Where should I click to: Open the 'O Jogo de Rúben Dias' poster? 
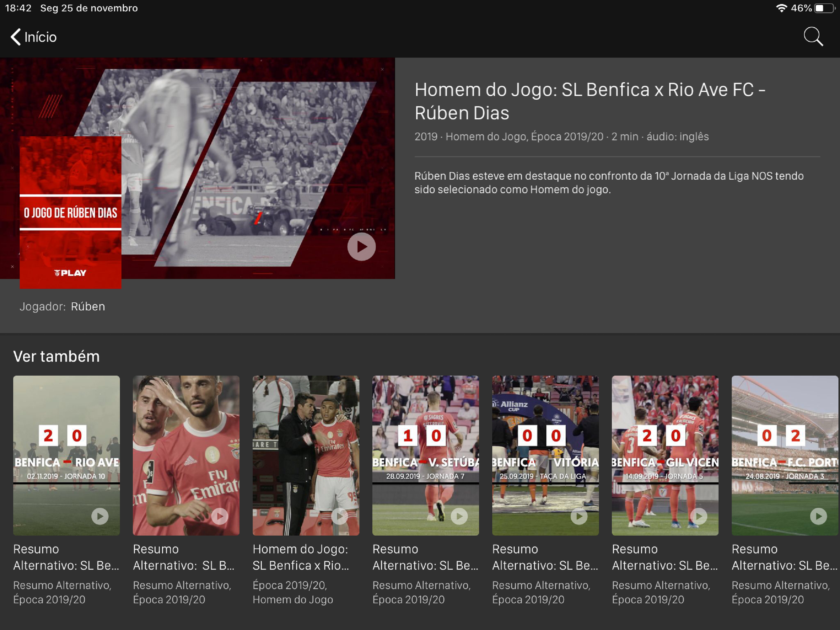tap(70, 212)
